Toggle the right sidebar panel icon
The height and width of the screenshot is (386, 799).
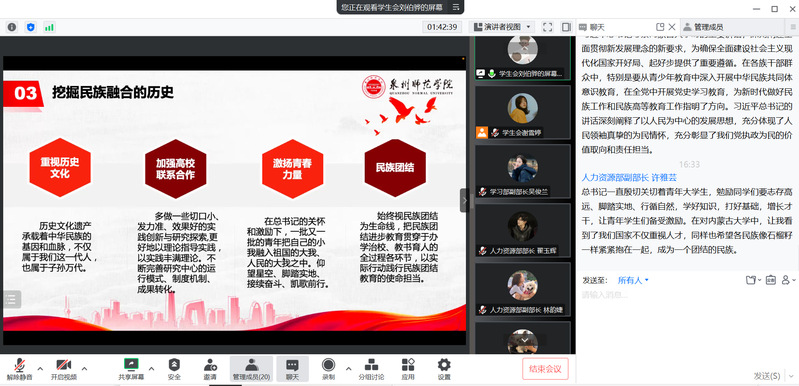(566, 27)
